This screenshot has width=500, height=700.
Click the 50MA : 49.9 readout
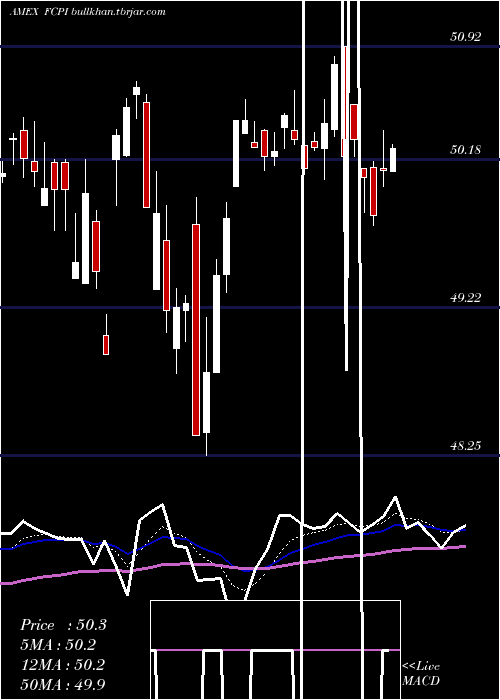(63, 684)
